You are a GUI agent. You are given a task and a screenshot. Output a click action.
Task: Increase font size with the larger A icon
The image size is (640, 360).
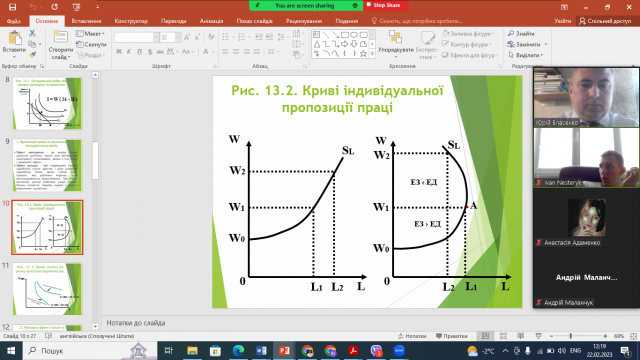click(187, 38)
